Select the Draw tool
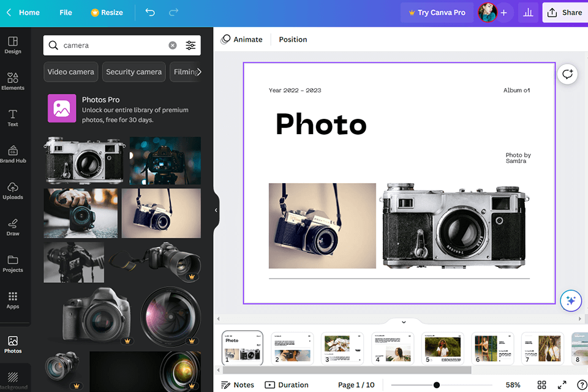The height and width of the screenshot is (392, 588). coord(13,227)
